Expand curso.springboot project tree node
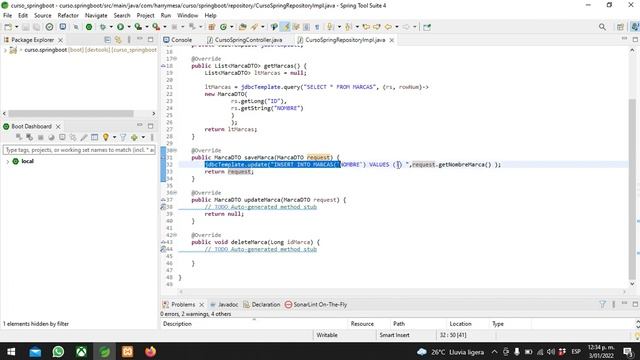This screenshot has width=640, height=360. [5, 50]
